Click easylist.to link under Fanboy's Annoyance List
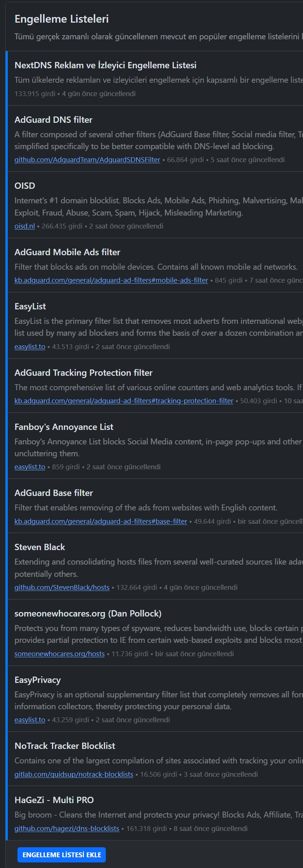The image size is (303, 868). (x=30, y=467)
